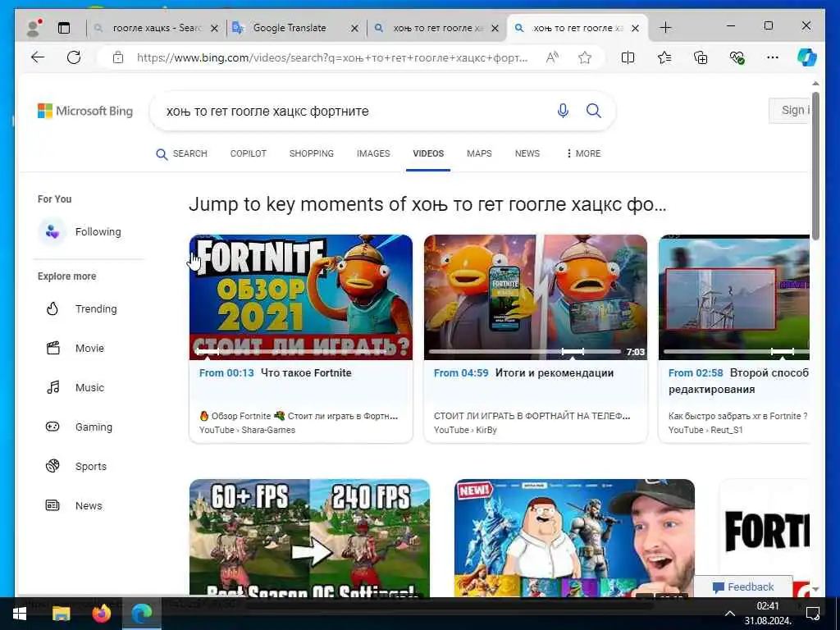Click key-moment marker on Fortnite Обзор 2021 thumbnail
The width and height of the screenshot is (840, 630).
click(x=208, y=351)
